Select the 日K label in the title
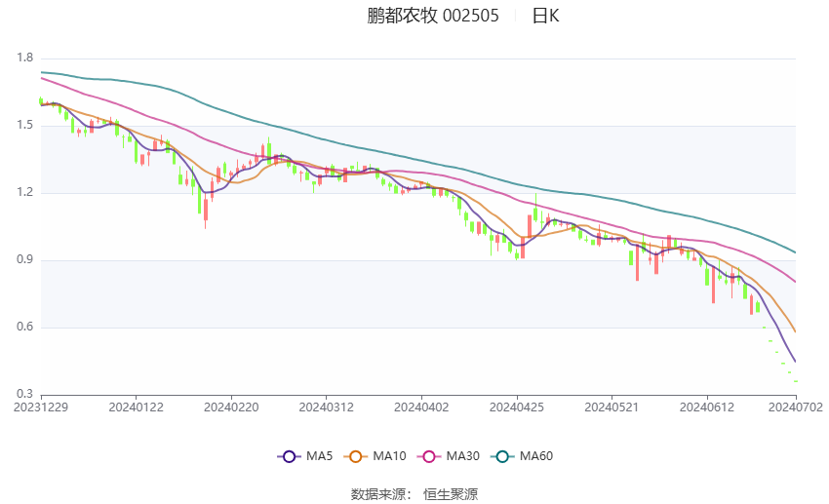 (x=545, y=16)
